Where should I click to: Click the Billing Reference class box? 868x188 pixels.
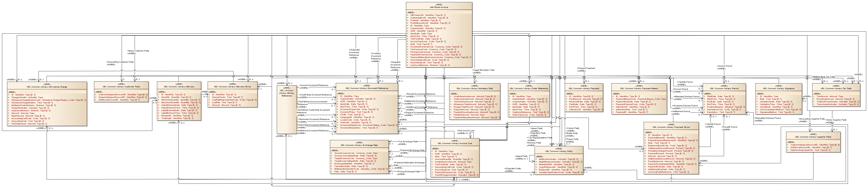286,93
